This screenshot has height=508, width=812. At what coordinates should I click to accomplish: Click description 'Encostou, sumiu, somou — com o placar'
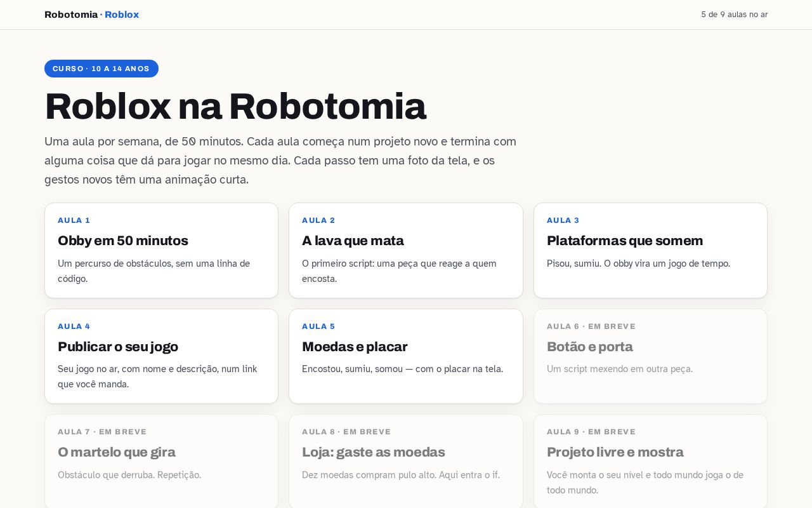(x=402, y=369)
